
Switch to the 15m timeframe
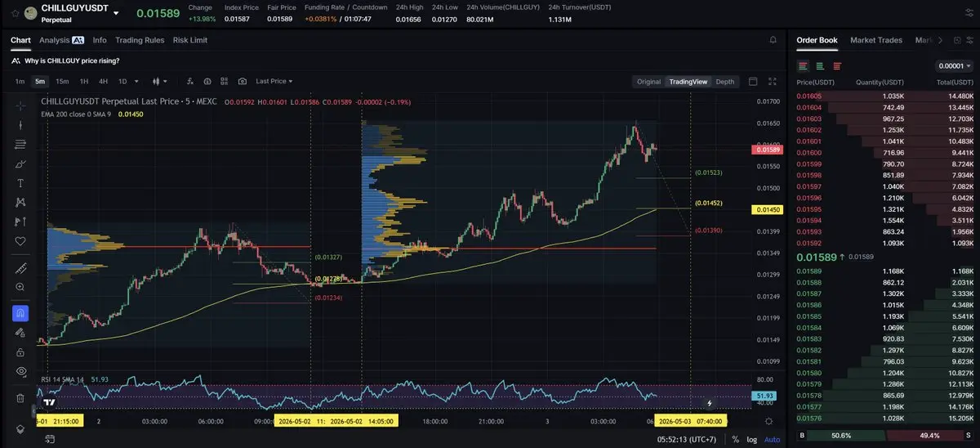point(62,82)
